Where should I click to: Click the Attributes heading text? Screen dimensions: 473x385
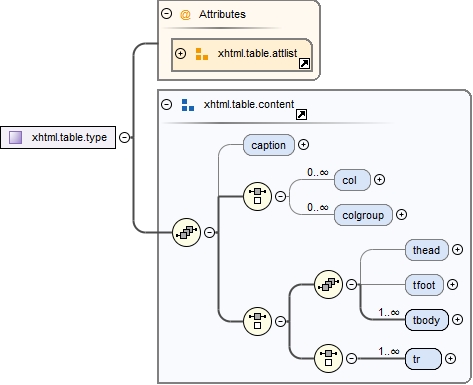pyautogui.click(x=222, y=14)
